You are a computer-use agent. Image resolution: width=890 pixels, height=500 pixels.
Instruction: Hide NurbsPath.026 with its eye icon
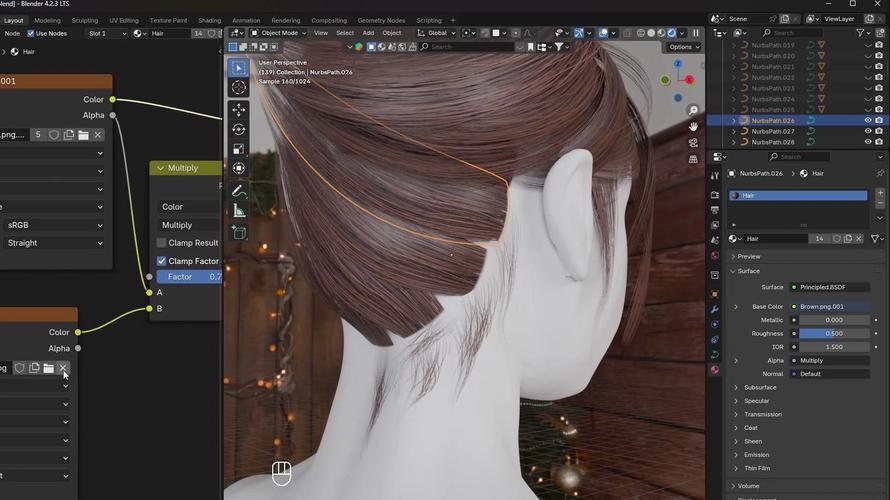(x=868, y=120)
